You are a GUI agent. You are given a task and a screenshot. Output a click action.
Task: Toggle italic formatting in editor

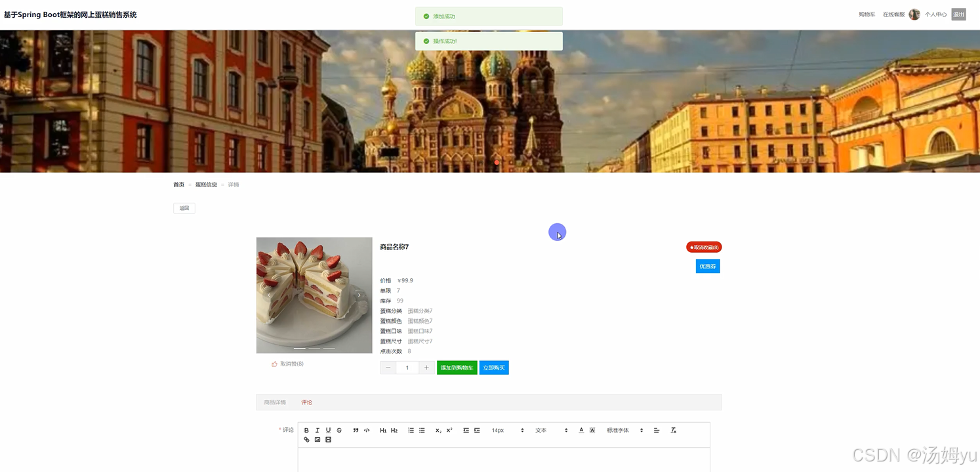click(x=317, y=431)
